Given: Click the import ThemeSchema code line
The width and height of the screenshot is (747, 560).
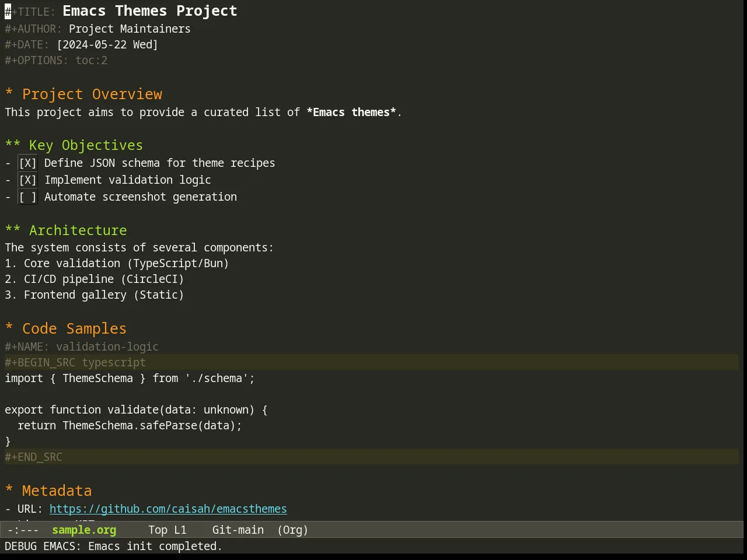Looking at the screenshot, I should point(130,378).
